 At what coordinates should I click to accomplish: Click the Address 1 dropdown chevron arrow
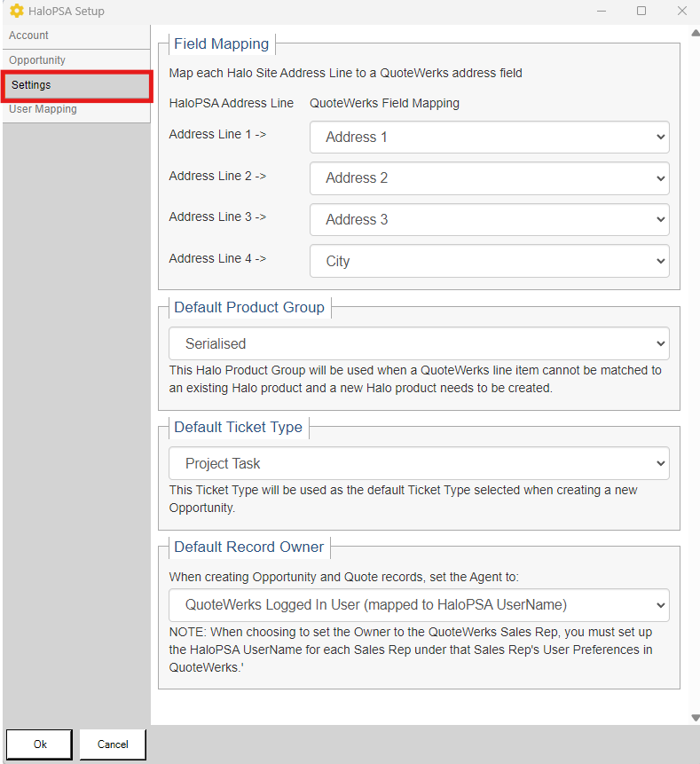coord(661,137)
